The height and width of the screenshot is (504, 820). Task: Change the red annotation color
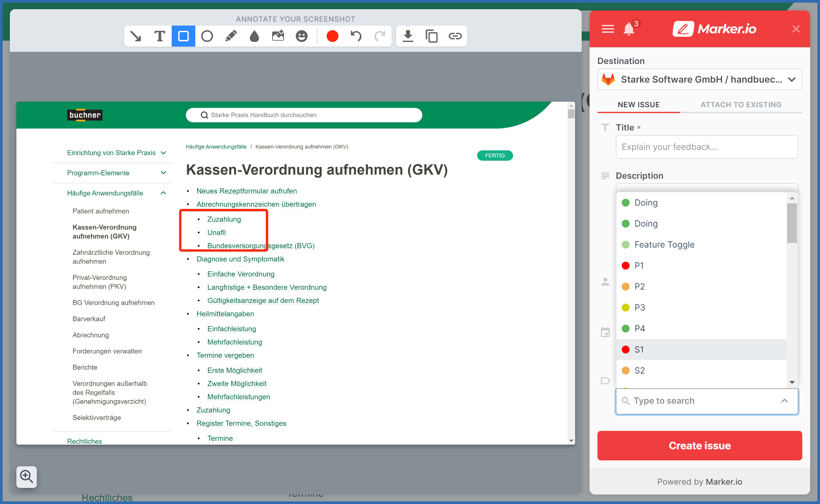coord(332,36)
